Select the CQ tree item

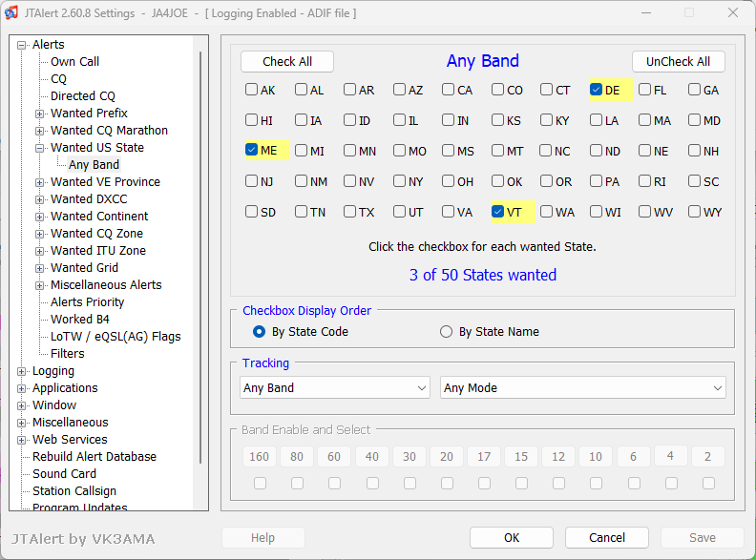click(x=58, y=79)
